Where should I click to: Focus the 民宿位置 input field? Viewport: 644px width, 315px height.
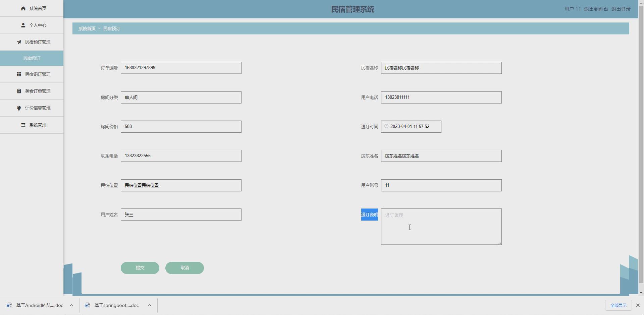tap(181, 185)
